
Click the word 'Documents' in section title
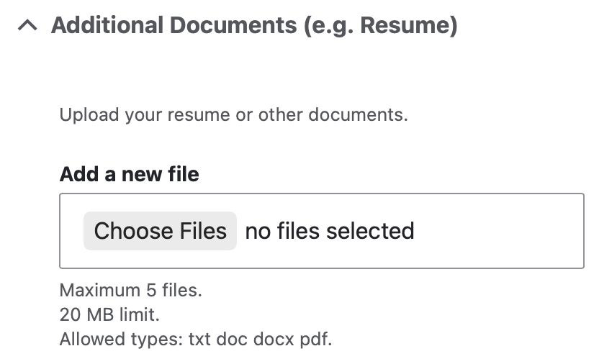click(x=233, y=26)
